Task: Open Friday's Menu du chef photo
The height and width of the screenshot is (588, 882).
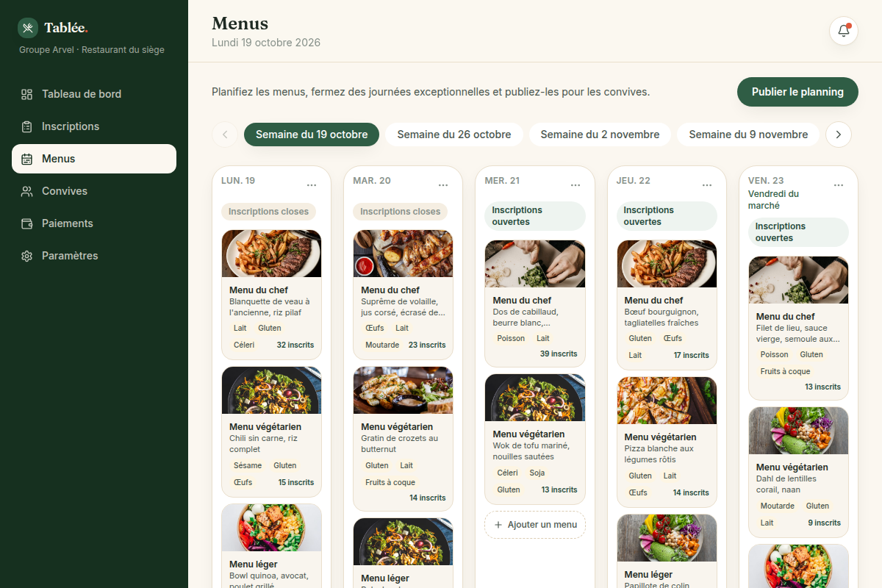Action: coord(798,280)
